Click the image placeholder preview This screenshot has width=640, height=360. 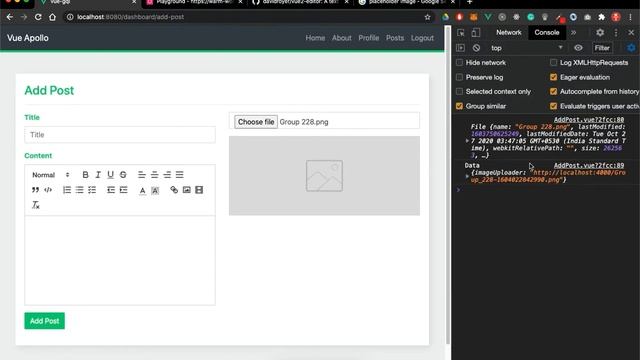pyautogui.click(x=324, y=176)
